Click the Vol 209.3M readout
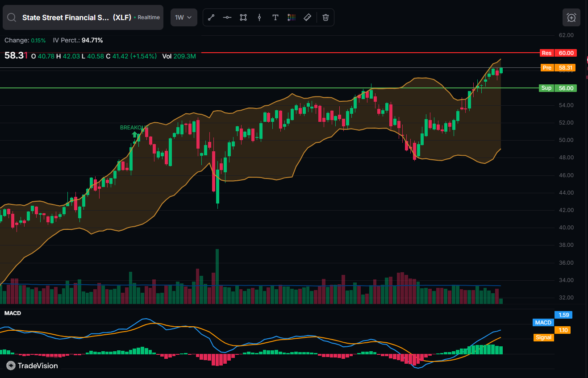This screenshot has width=588, height=378. pos(179,56)
